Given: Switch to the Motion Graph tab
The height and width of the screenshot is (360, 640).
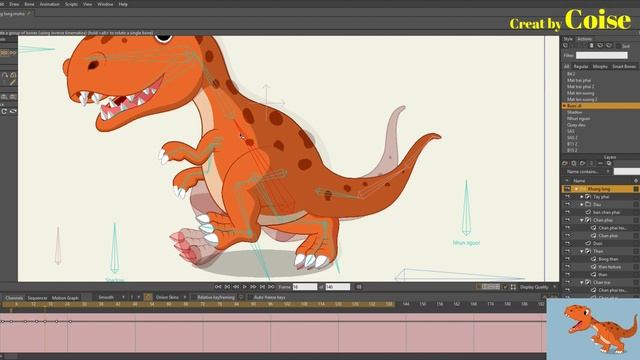Looking at the screenshot, I should coord(65,298).
